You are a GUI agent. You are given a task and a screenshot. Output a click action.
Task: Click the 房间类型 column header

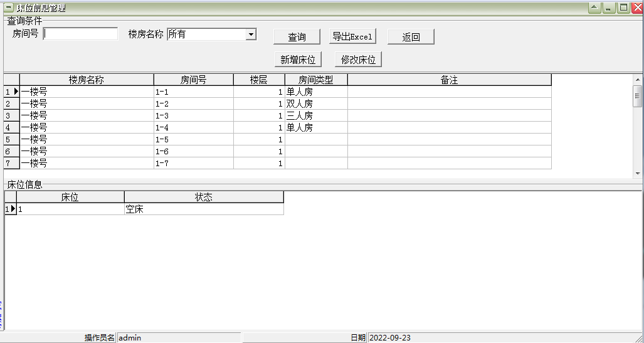pyautogui.click(x=316, y=80)
